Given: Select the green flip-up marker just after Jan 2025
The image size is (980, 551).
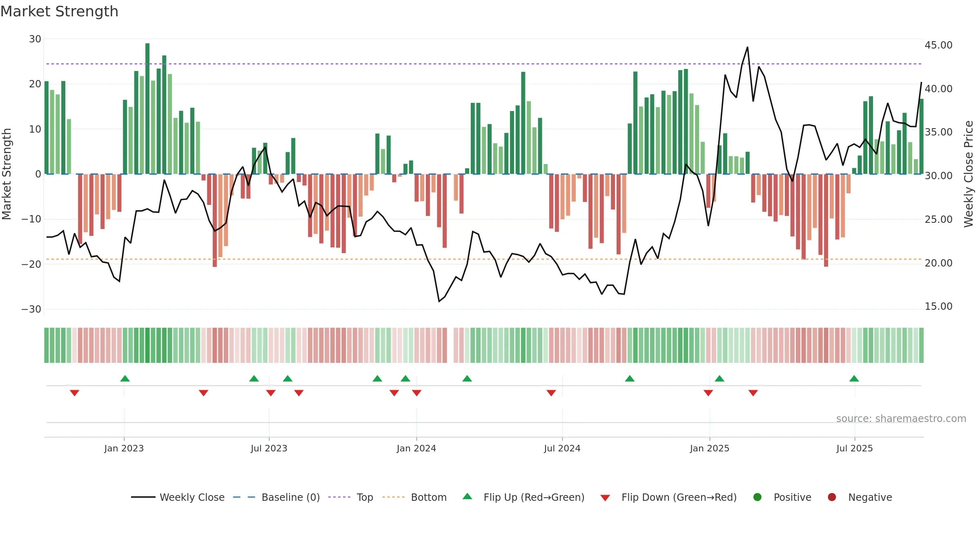Looking at the screenshot, I should pos(719,378).
